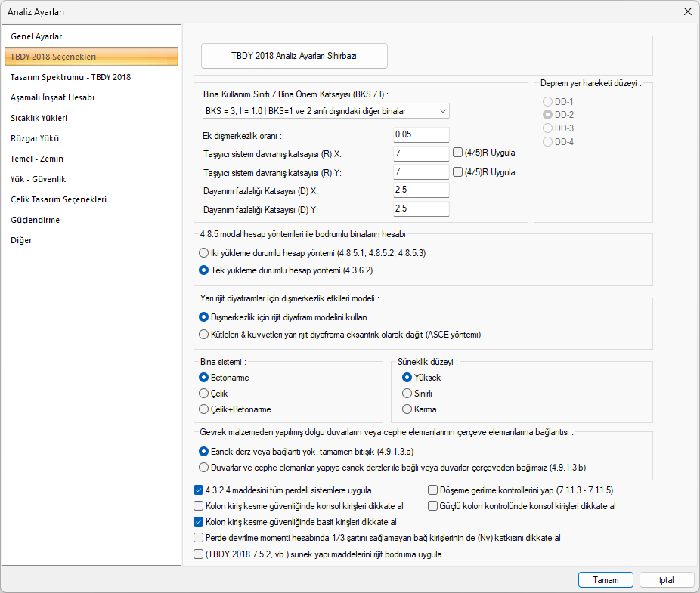
Task: Select Karma süneklik düzeyi
Action: [x=407, y=409]
